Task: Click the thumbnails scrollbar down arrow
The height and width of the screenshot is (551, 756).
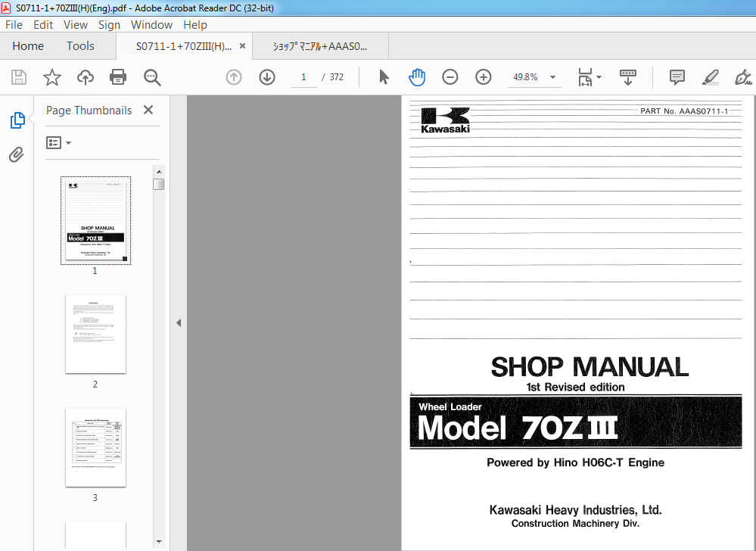Action: coord(159,542)
